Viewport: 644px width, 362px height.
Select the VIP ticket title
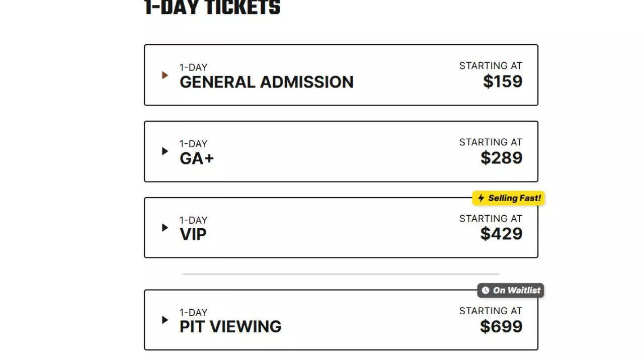coord(193,234)
